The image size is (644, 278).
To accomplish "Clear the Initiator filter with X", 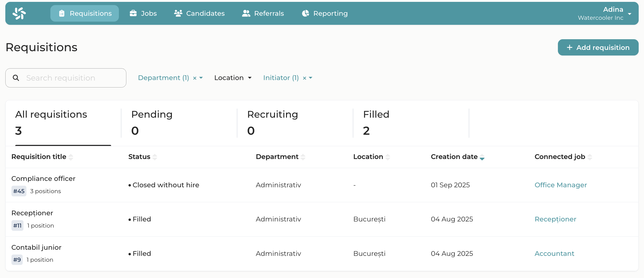I will pos(304,78).
